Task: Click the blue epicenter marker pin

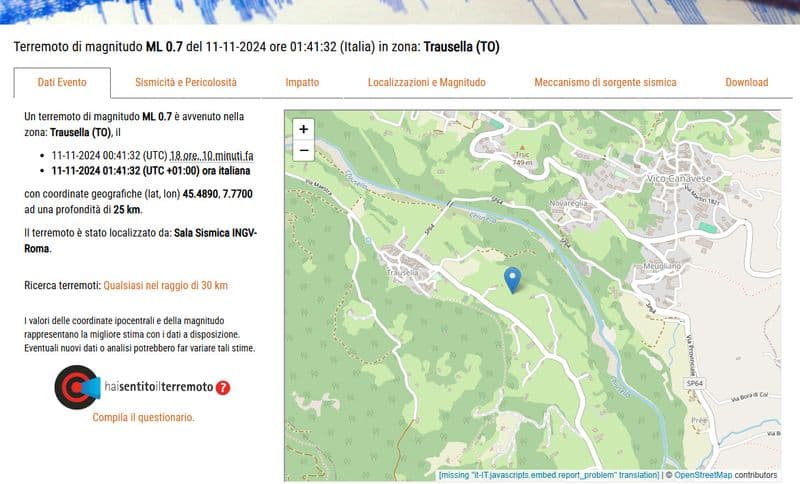Action: (512, 280)
